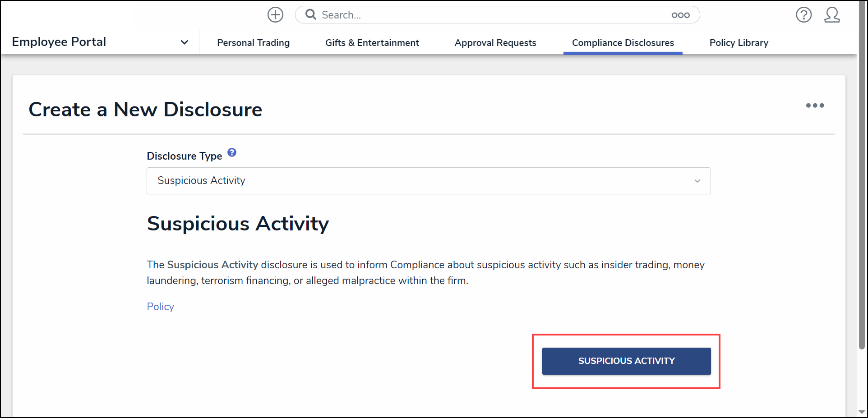The image size is (868, 418).
Task: Open the Policy Library tab
Action: point(739,43)
